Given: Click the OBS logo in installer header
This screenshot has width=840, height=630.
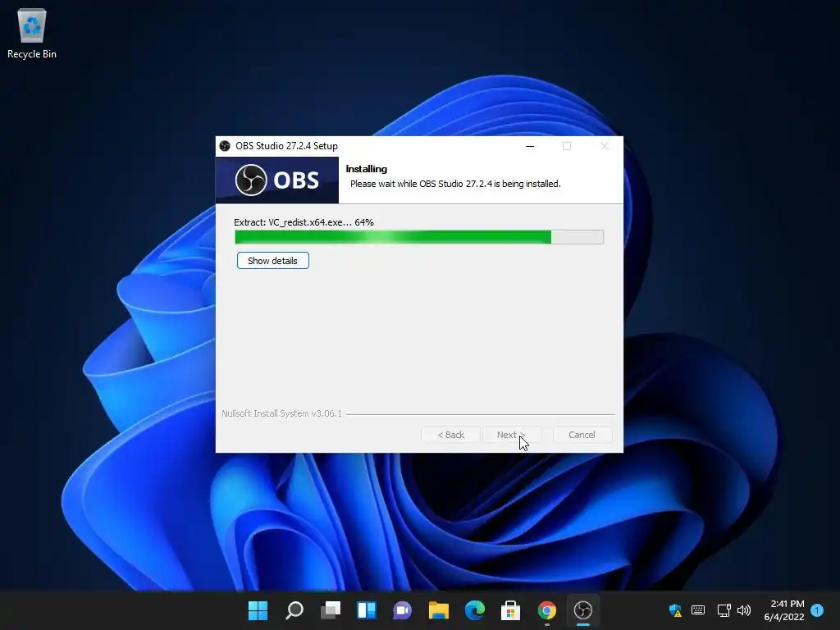Looking at the screenshot, I should point(277,180).
